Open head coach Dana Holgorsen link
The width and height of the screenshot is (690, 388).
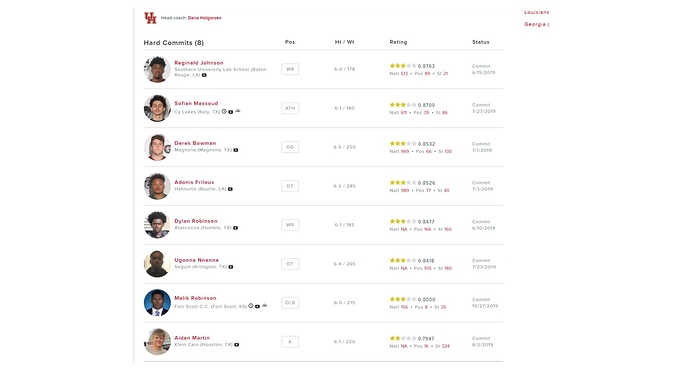pyautogui.click(x=205, y=18)
